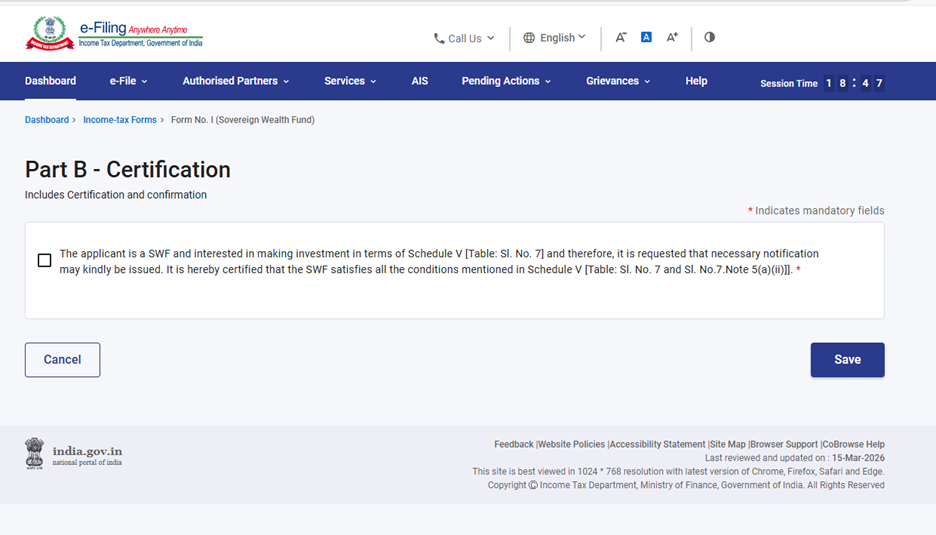The image size is (936, 535).
Task: Increase font size with the A+ icon
Action: (672, 38)
